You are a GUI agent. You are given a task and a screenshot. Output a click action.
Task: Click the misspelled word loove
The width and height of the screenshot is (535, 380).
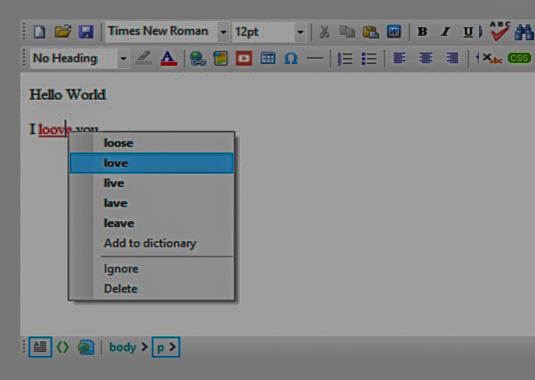coord(55,130)
